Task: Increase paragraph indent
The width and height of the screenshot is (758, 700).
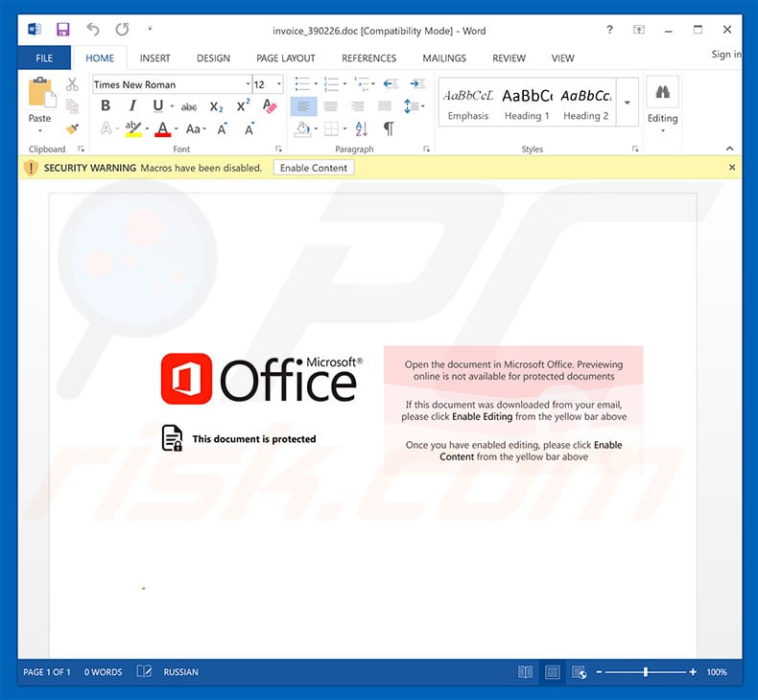Action: [417, 83]
